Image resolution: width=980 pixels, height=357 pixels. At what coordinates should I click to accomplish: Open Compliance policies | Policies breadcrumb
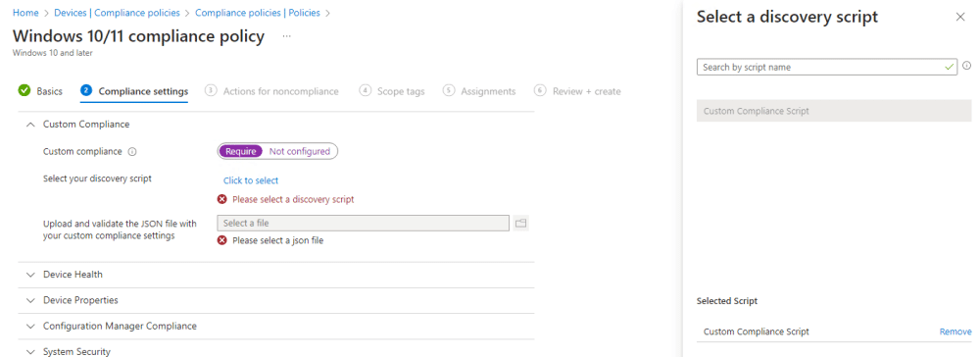(258, 13)
